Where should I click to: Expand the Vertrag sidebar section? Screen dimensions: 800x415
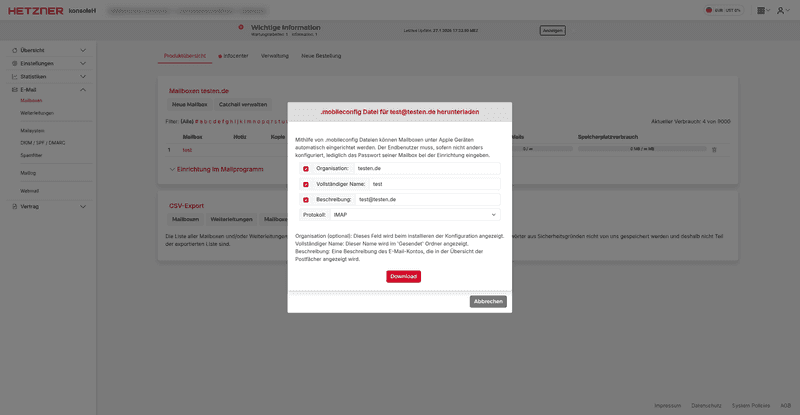pos(83,206)
